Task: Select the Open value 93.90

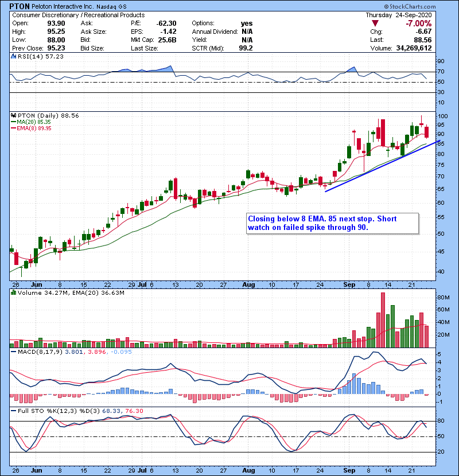Action: point(56,24)
